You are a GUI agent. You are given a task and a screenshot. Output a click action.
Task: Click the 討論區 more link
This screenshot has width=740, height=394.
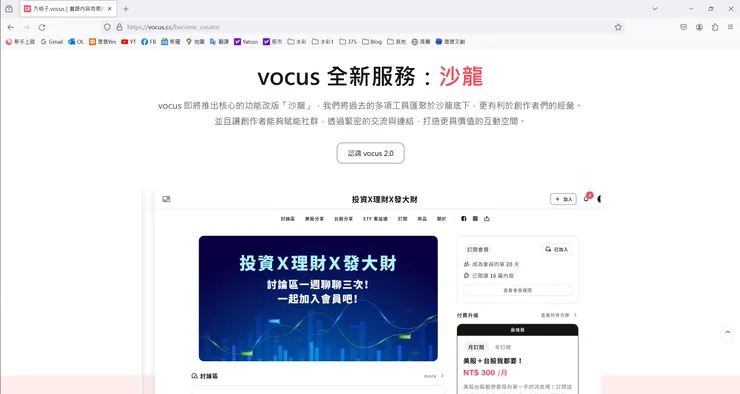tap(434, 376)
